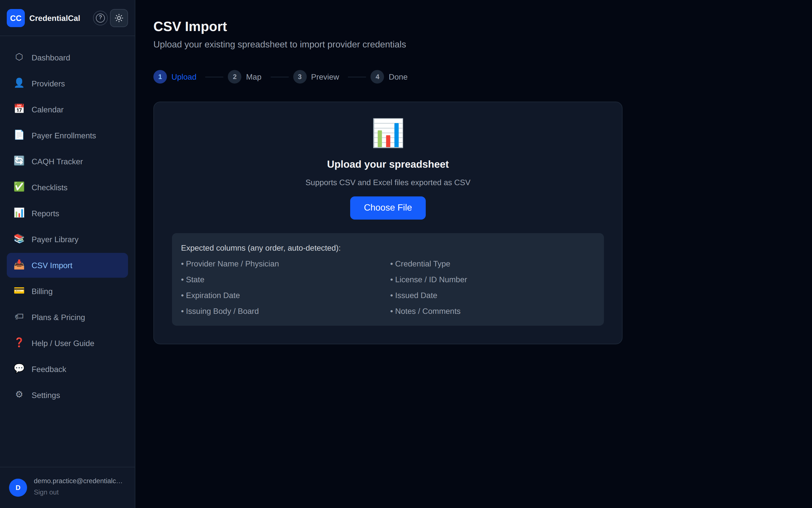
Task: Go to Settings page
Action: pyautogui.click(x=67, y=395)
